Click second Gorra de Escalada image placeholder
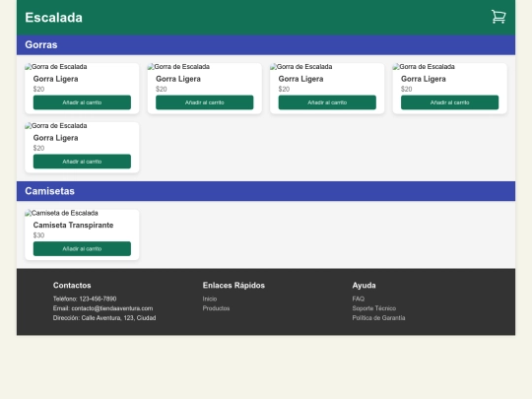 pyautogui.click(x=178, y=67)
